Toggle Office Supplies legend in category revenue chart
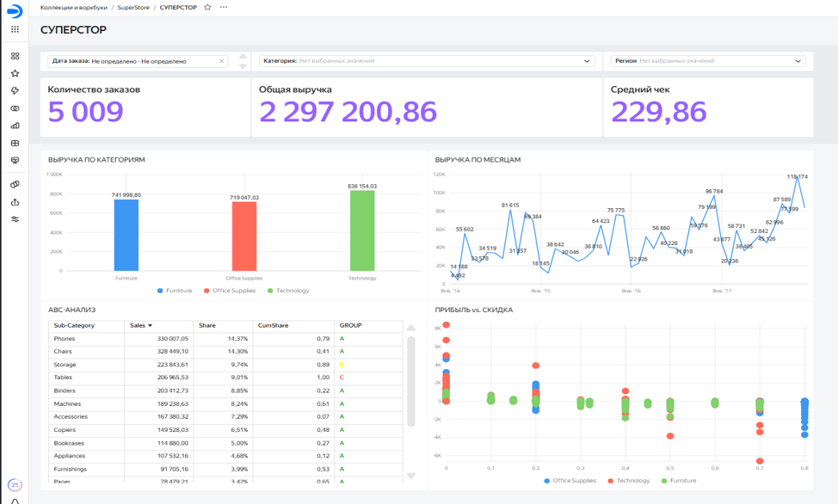This screenshot has width=838, height=504. (x=230, y=291)
